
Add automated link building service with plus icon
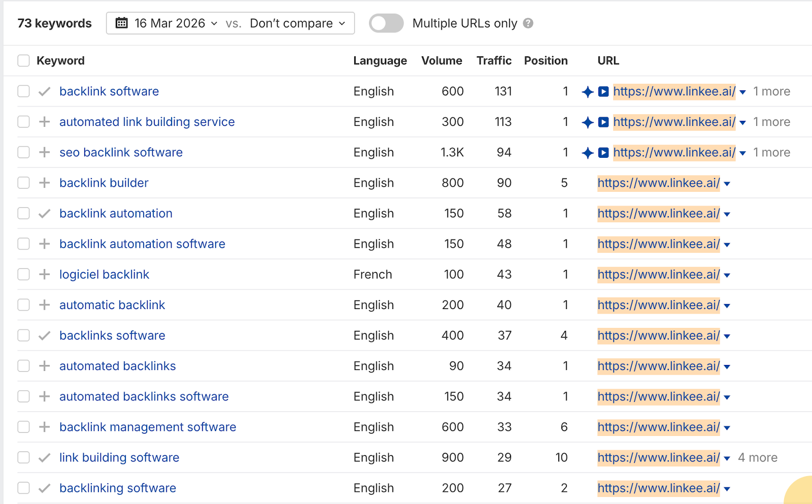45,122
